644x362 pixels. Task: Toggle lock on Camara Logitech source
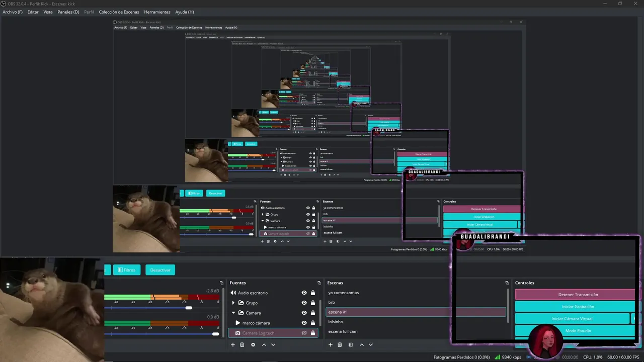pyautogui.click(x=313, y=333)
